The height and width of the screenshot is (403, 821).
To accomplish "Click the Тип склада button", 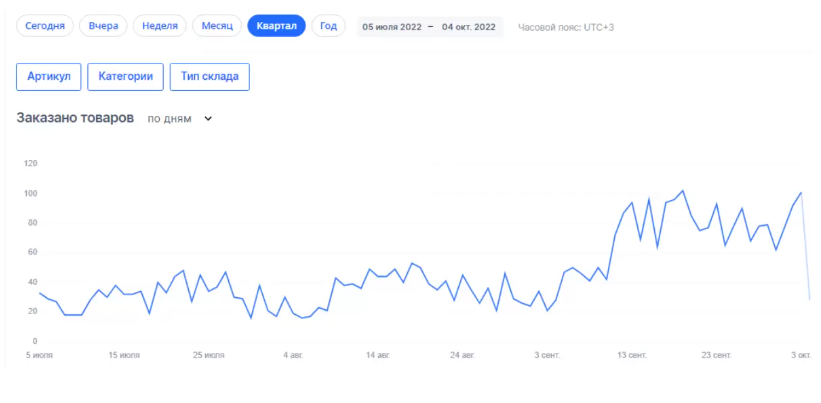I will [x=210, y=77].
